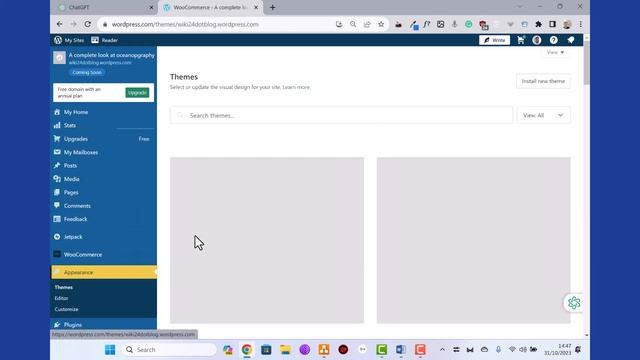Screen dimensions: 640x360
Task: Bookmark page with the star icon
Action: coord(381,24)
